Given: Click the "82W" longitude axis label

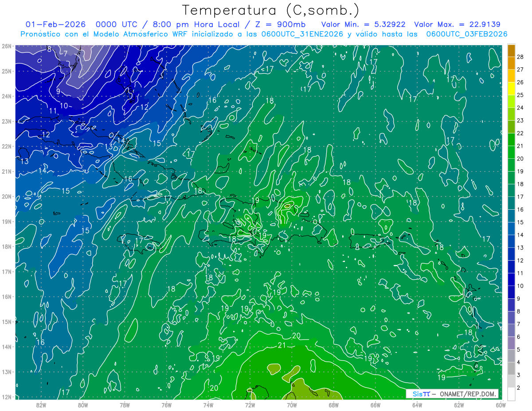Looking at the screenshot, I should (x=41, y=404).
